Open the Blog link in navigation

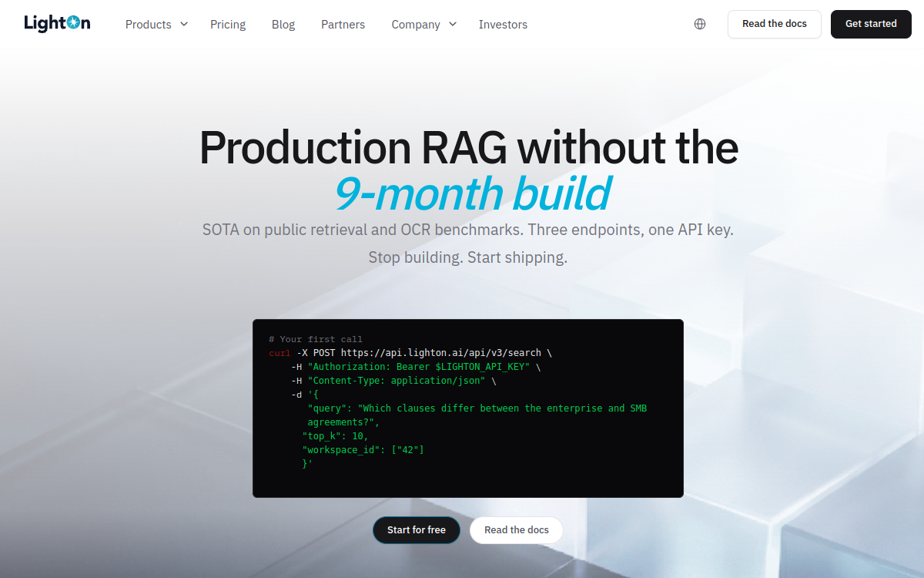point(283,25)
